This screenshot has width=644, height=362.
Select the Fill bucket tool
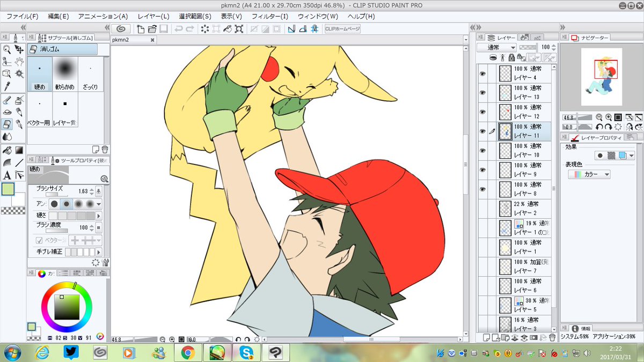pyautogui.click(x=7, y=150)
